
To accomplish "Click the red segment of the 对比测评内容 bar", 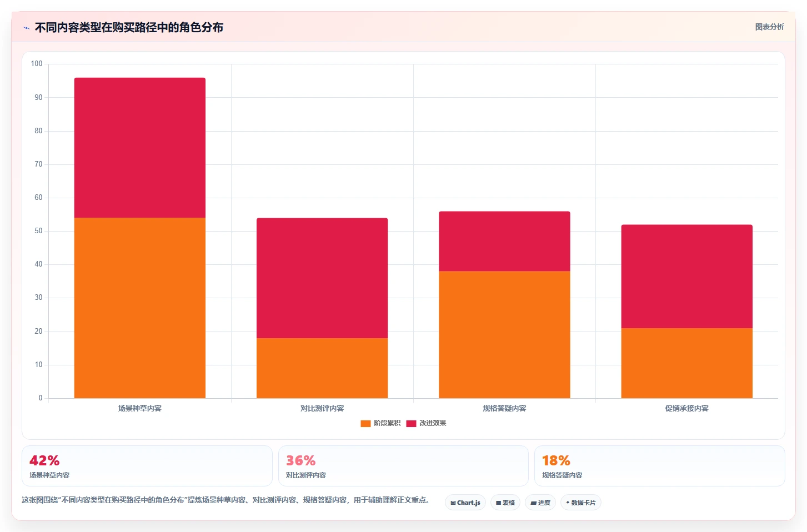I will 322,278.
